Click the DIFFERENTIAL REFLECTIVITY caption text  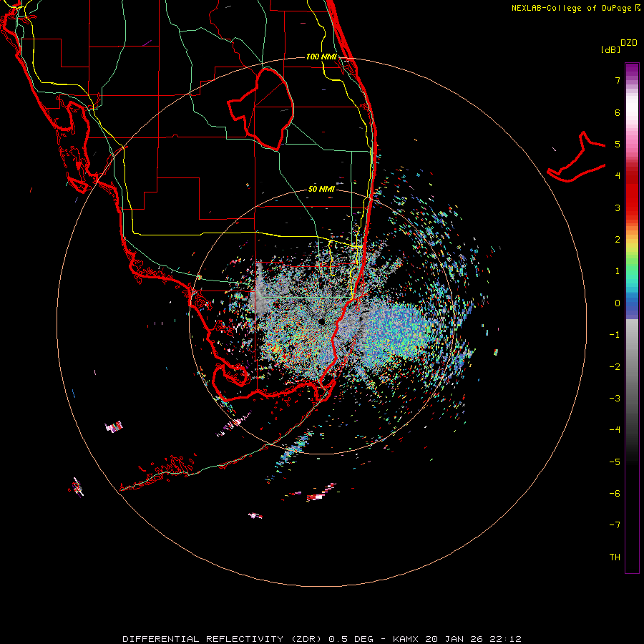pos(203,639)
